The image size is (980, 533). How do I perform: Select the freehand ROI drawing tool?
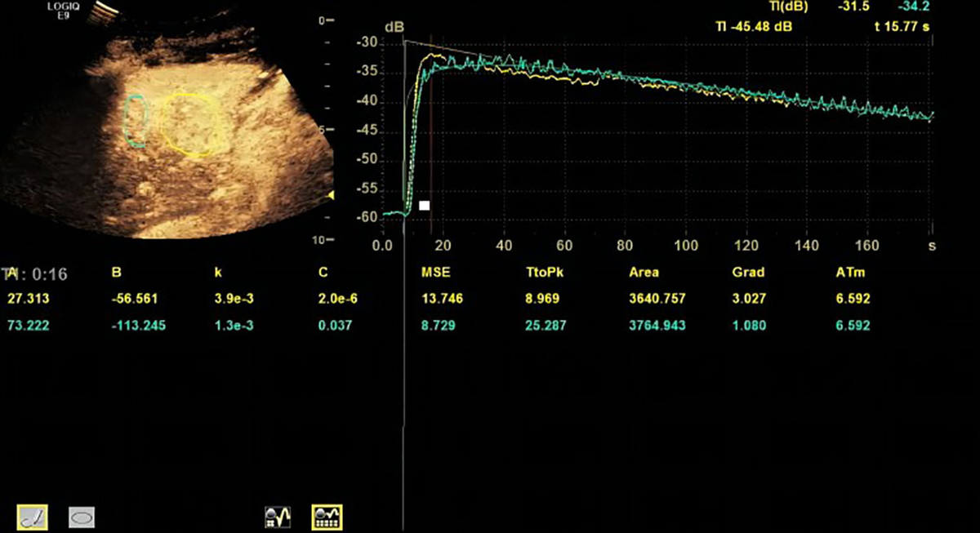coord(32,516)
